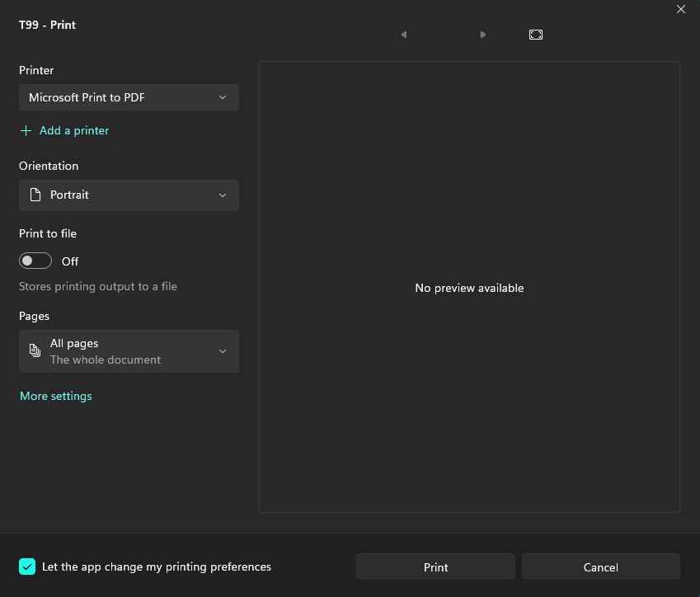Turn on the Print to file switch
This screenshot has width=700, height=597.
point(35,261)
